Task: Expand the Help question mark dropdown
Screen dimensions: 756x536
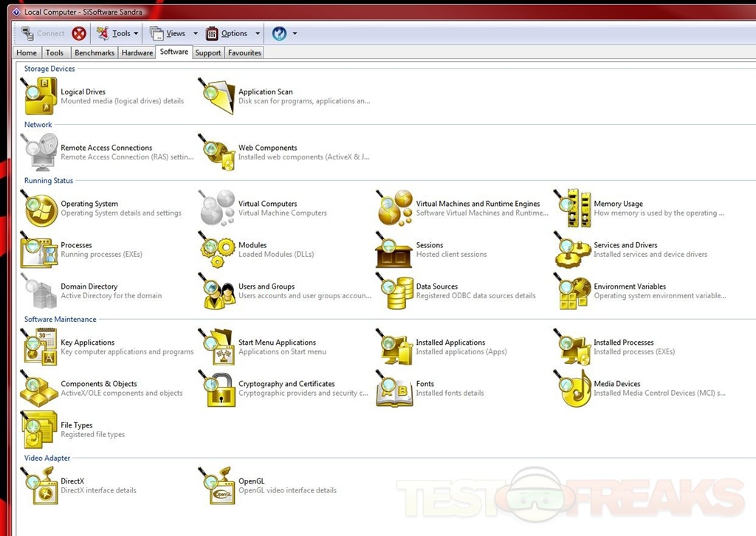Action: tap(295, 33)
